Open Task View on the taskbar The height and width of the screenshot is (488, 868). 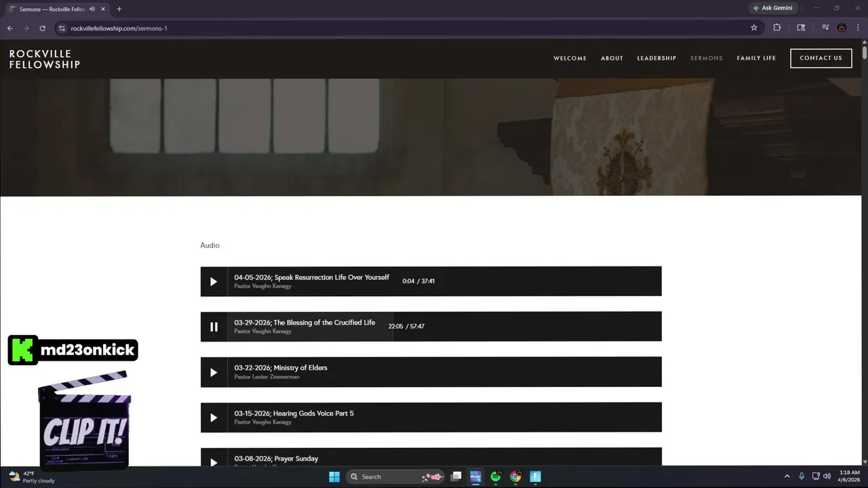click(x=456, y=476)
